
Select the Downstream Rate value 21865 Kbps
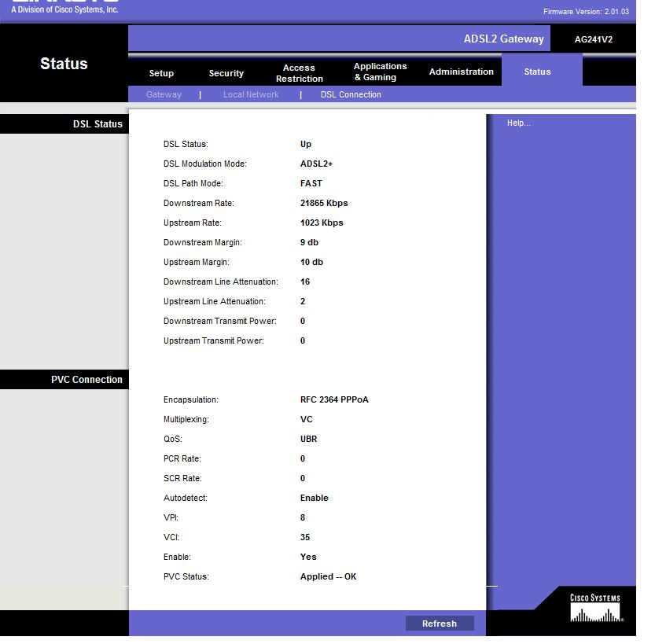click(324, 203)
